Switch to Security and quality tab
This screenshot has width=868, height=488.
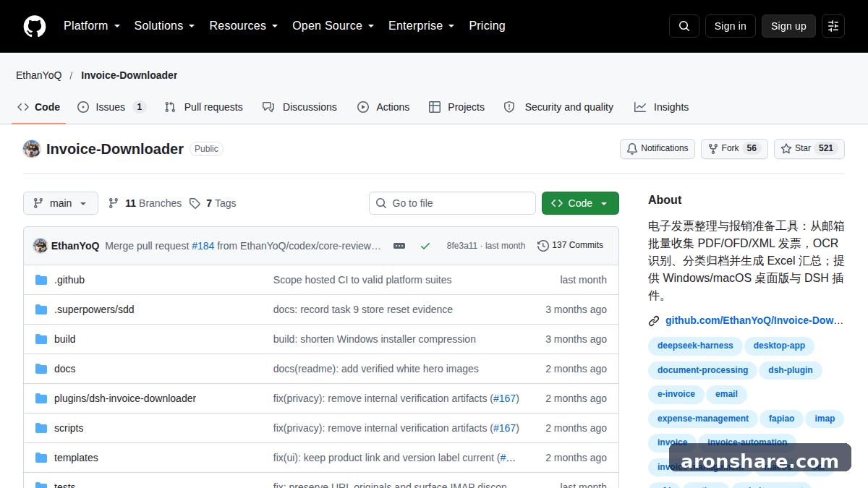(x=558, y=107)
